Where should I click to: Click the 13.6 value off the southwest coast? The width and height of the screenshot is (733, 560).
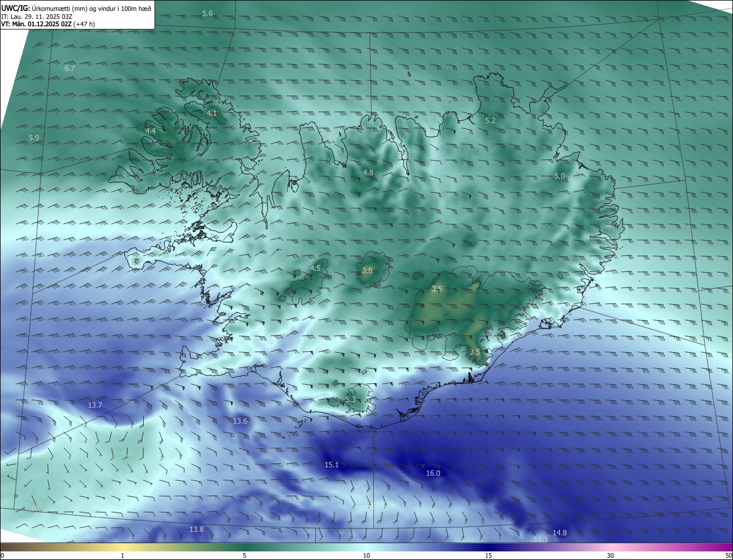click(241, 421)
